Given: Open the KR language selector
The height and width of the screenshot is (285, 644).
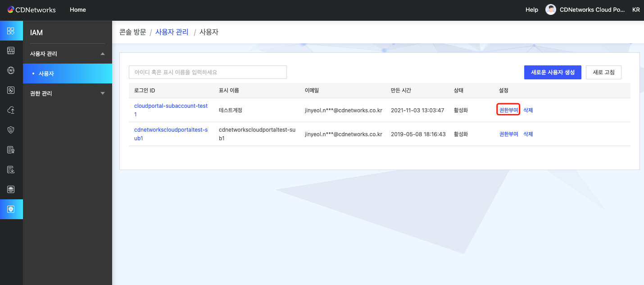Looking at the screenshot, I should coord(636,9).
